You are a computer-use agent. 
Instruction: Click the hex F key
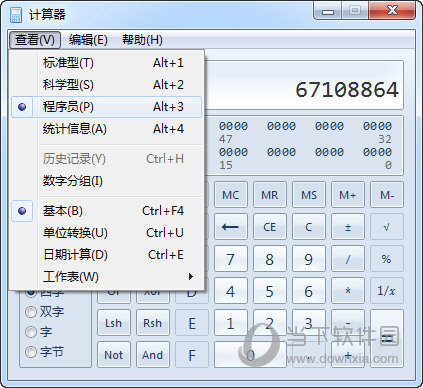pos(192,355)
